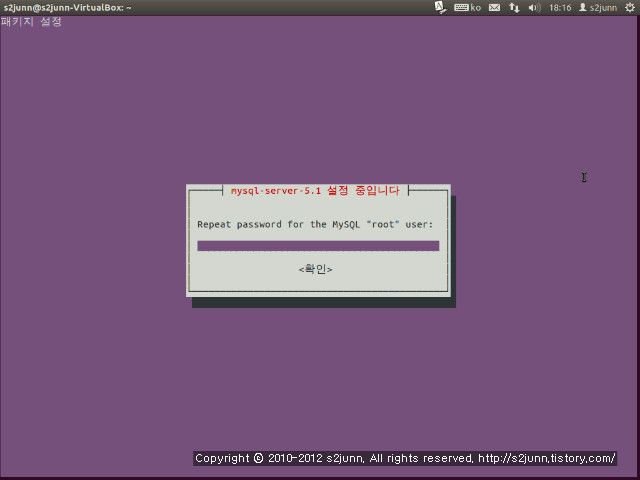Viewport: 640px width, 480px height.
Task: Open the mail envelope indicator
Action: pyautogui.click(x=494, y=7)
